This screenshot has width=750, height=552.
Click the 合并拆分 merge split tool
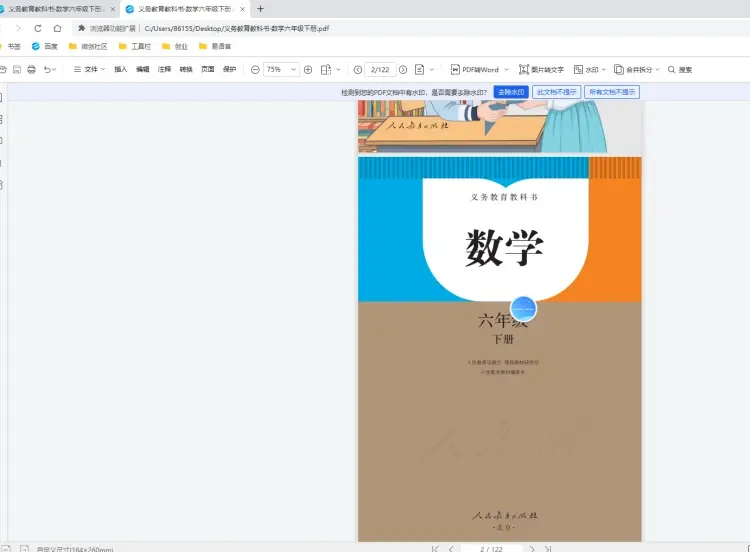pos(633,70)
